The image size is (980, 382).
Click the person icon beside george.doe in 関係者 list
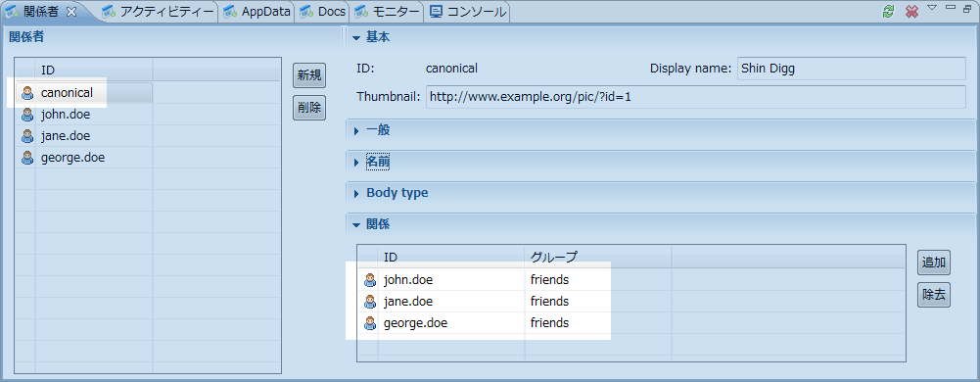(x=26, y=158)
